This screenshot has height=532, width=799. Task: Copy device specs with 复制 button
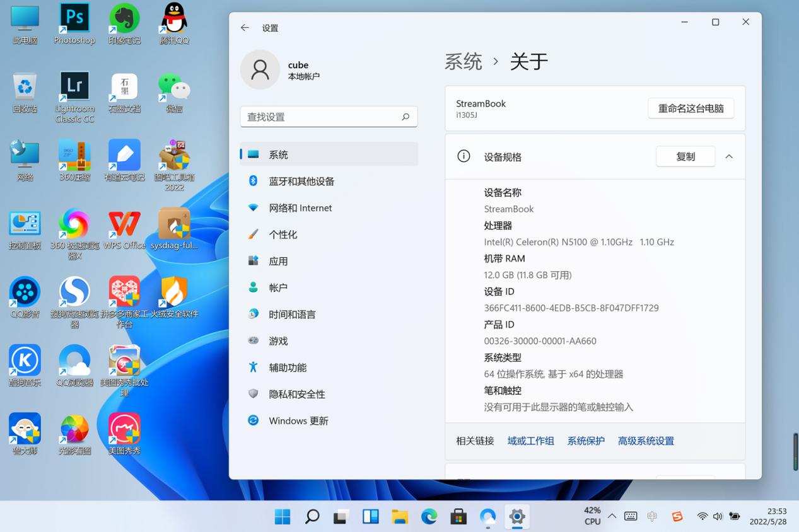(x=685, y=156)
